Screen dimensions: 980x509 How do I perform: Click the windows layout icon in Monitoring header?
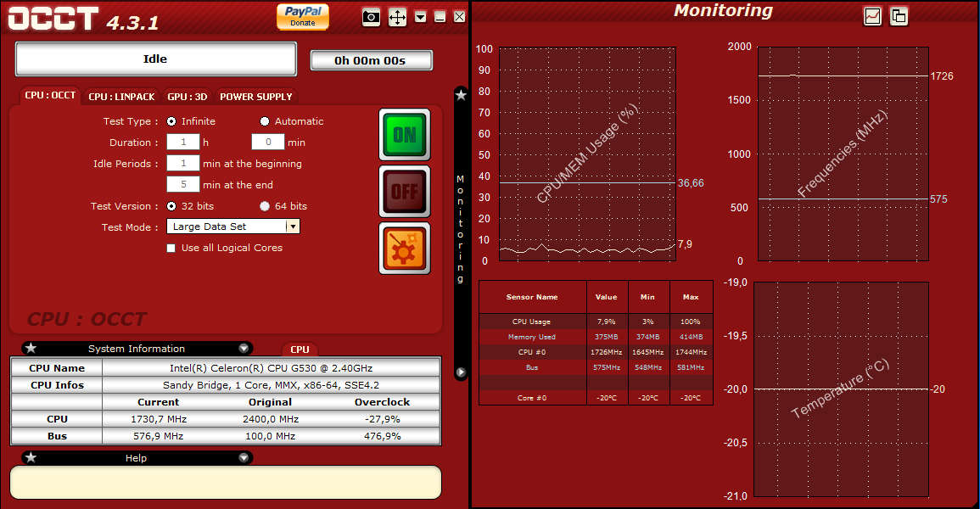coord(899,16)
